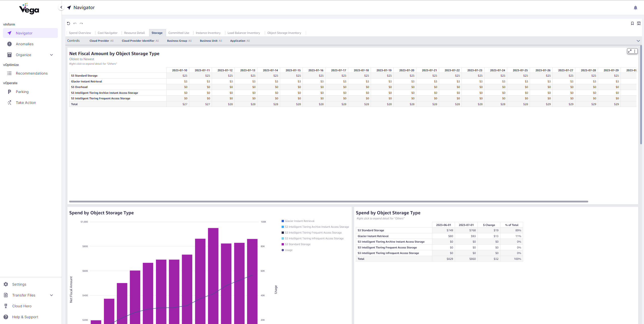Click the Transfer Files document icon
Screen dimensions: 644x324
(x=6, y=295)
